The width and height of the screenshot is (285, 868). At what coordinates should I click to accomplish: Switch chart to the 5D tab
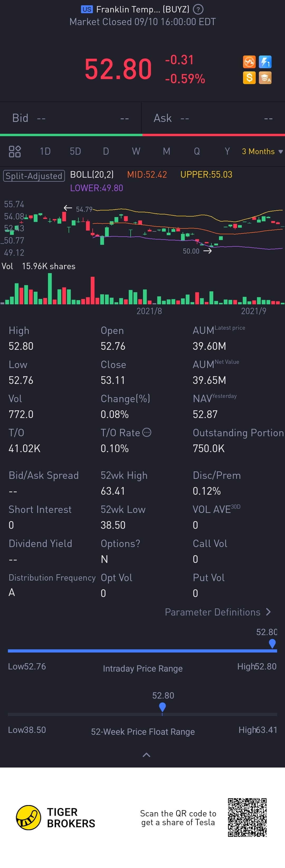point(75,151)
